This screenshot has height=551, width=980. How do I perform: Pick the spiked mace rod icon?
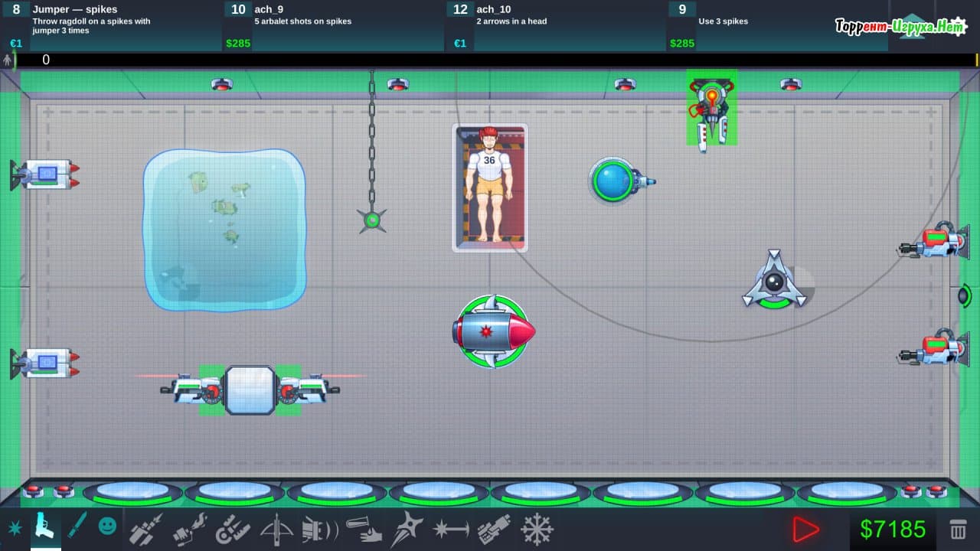451,530
